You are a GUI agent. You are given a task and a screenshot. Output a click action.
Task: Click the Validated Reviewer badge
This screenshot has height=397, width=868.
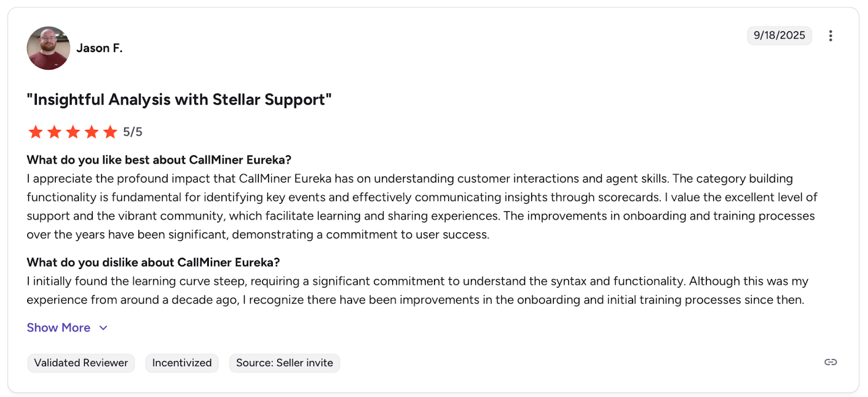pos(81,363)
